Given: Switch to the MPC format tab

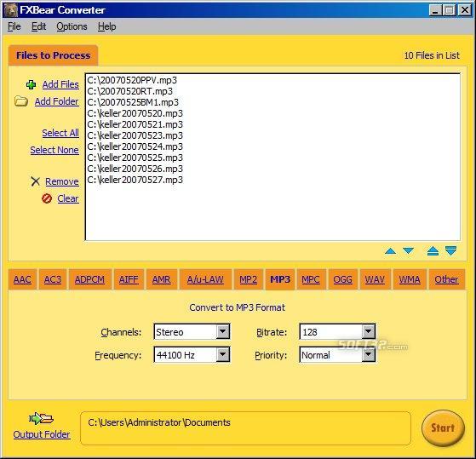Looking at the screenshot, I should 311,279.
